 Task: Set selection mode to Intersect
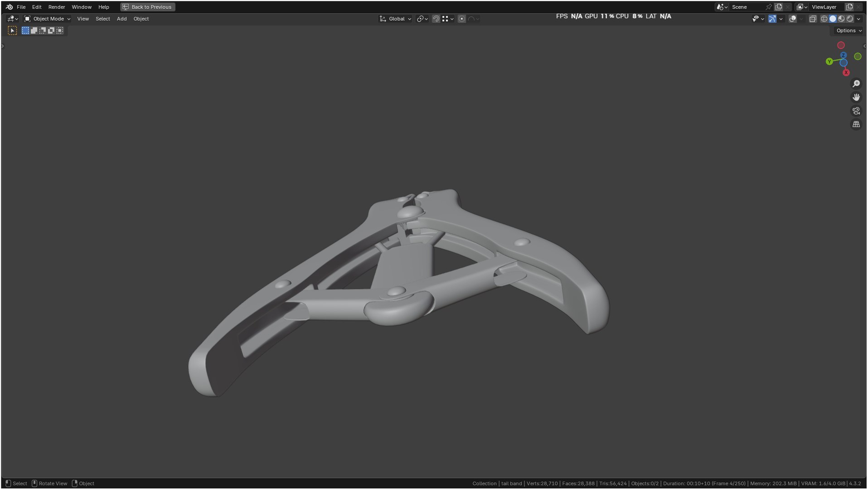[x=60, y=30]
